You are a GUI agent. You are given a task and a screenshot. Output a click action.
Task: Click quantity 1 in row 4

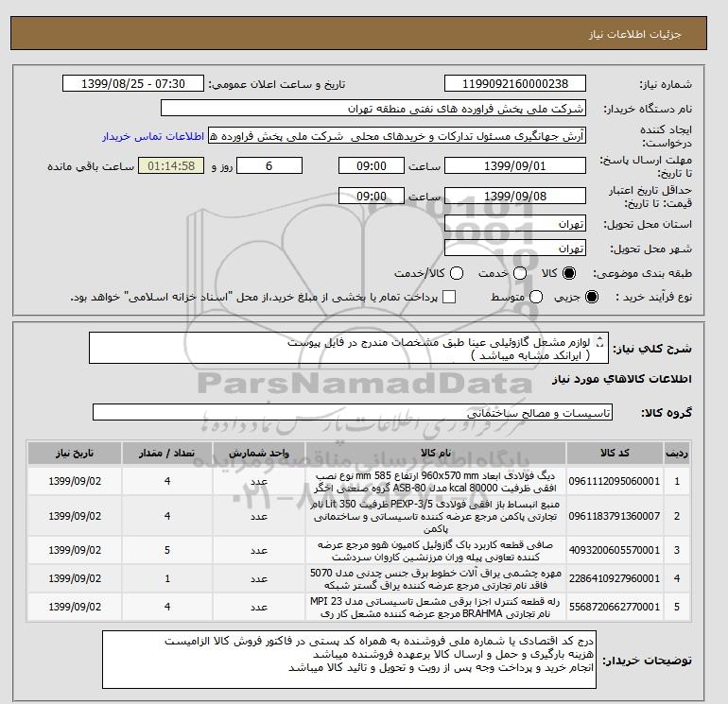(x=167, y=578)
